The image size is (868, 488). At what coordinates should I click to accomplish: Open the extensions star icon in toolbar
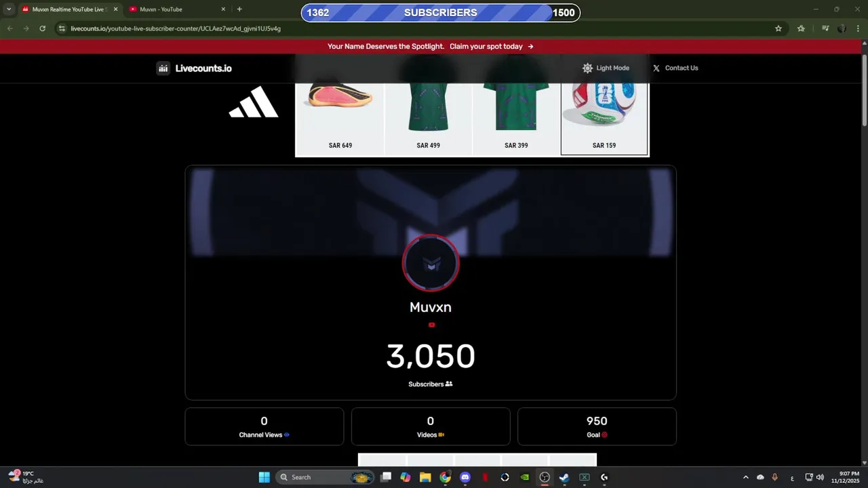(x=802, y=28)
